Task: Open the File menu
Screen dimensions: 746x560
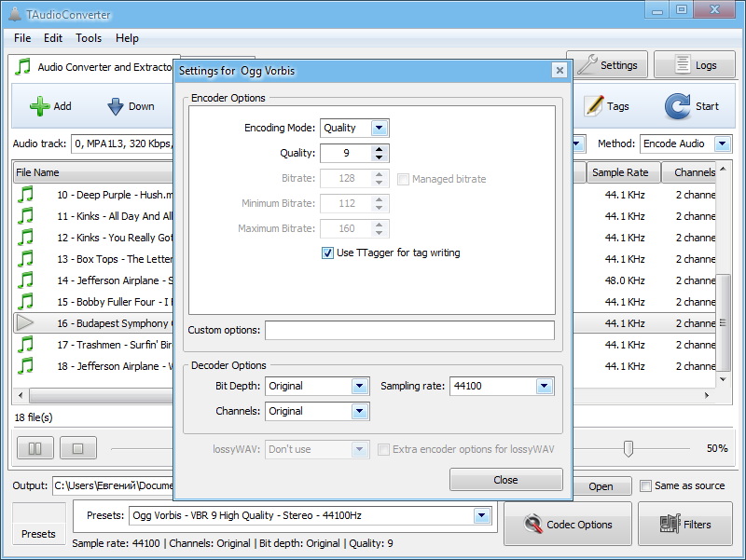Action: 22,38
